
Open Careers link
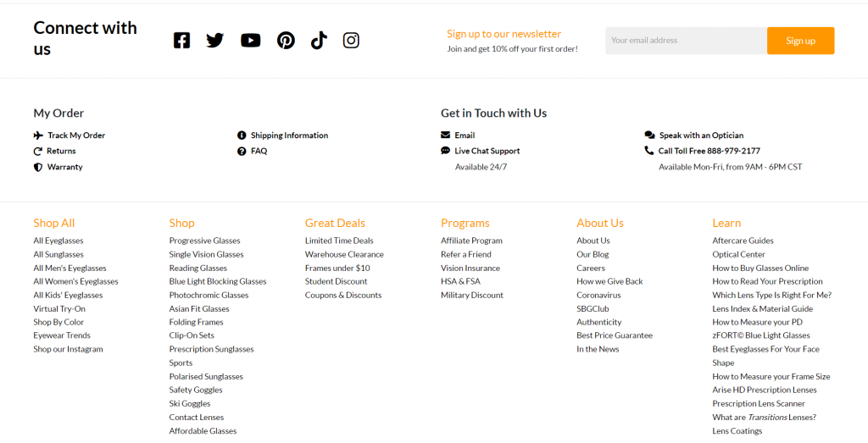click(591, 269)
